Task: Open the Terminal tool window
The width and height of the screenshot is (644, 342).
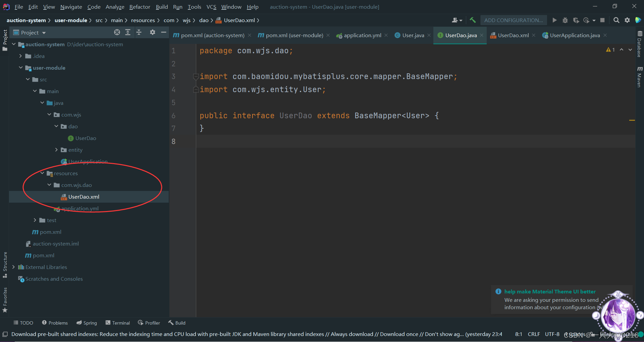Action: (118, 323)
